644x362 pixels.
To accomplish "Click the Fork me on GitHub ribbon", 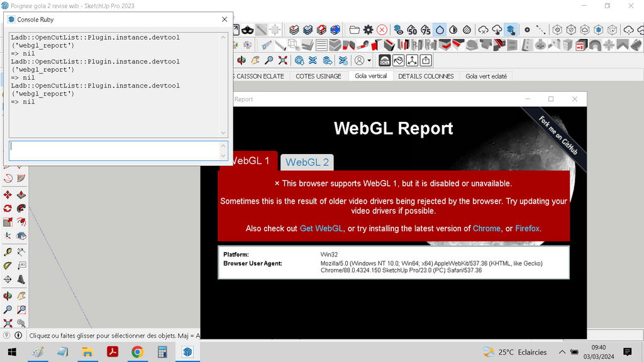I will 558,136.
